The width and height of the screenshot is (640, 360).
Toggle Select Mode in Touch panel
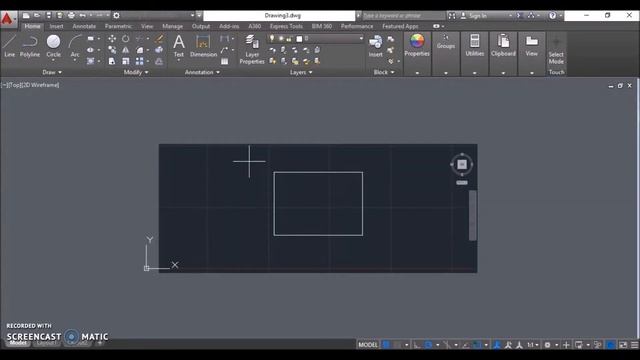(556, 51)
